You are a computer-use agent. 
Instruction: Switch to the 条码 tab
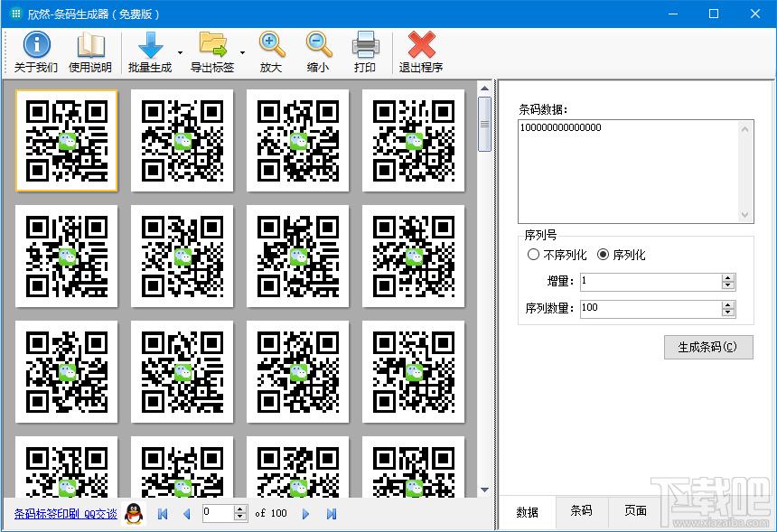pyautogui.click(x=581, y=510)
